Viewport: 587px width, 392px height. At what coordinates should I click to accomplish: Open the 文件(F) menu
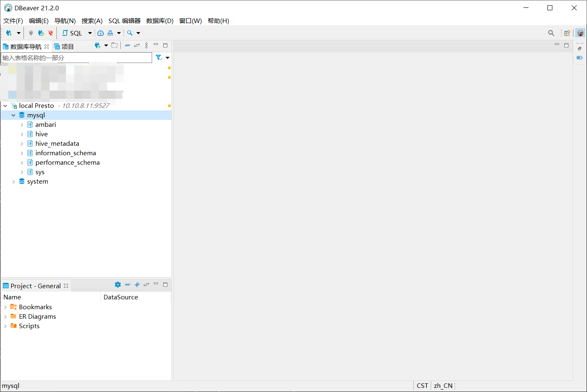(13, 21)
